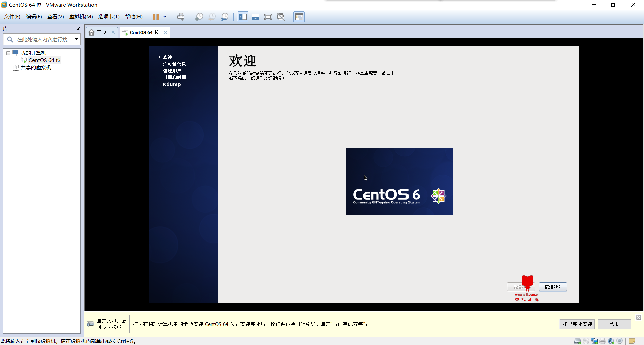Select 许可证信息 in setup steps
Screen dimensions: 644x345
(174, 64)
